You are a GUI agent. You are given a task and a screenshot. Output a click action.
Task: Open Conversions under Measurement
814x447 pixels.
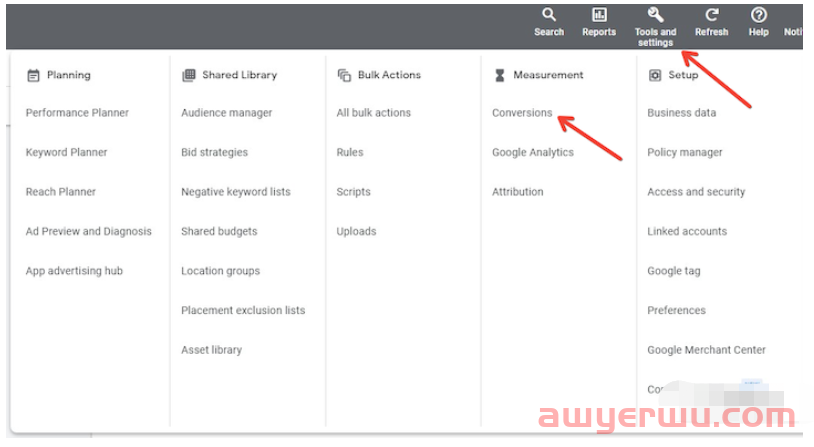pos(522,113)
